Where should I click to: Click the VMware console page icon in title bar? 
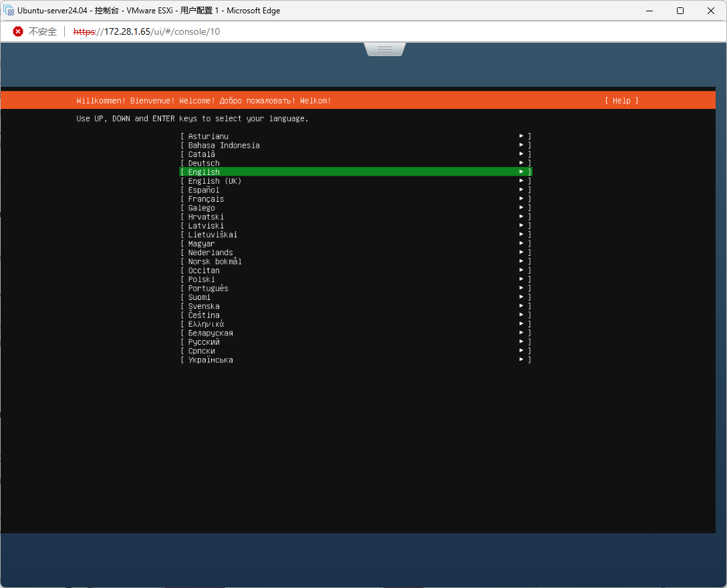click(9, 11)
